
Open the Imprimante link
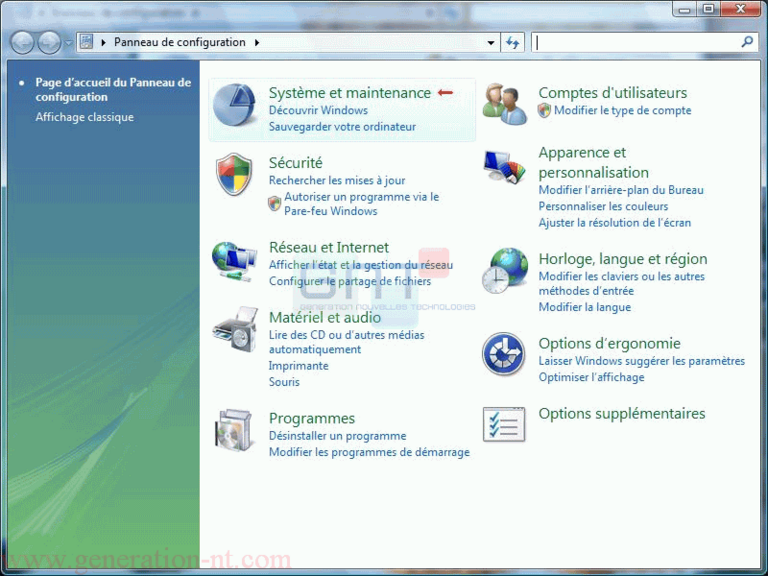pyautogui.click(x=298, y=366)
